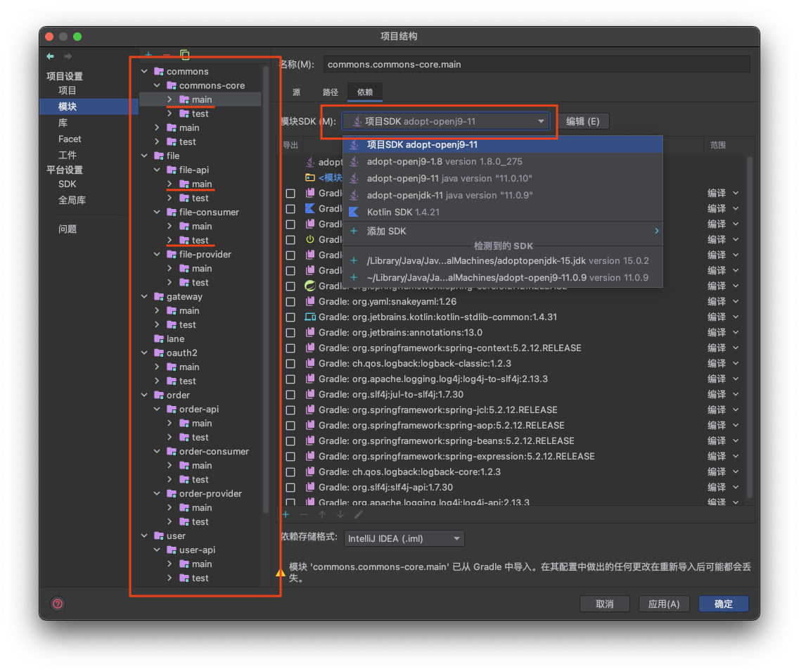The image size is (799, 672).
Task: Open 工件 in the sidebar
Action: click(x=68, y=155)
